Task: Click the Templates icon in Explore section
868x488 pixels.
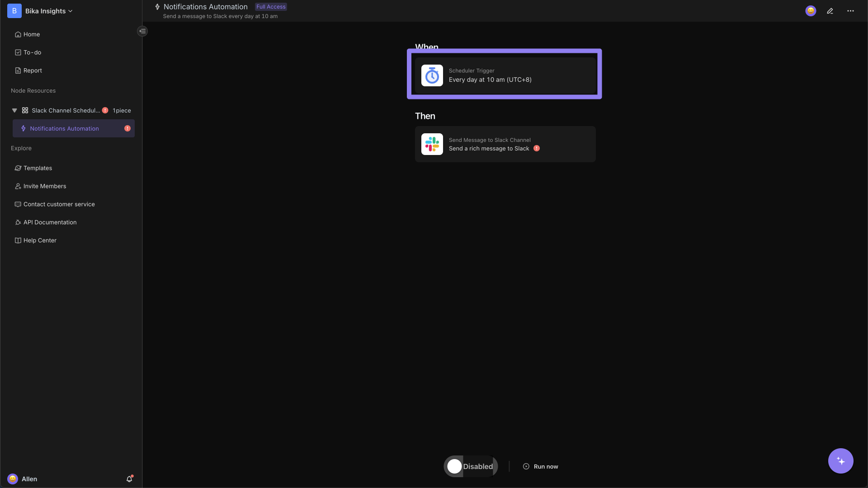Action: tap(18, 169)
